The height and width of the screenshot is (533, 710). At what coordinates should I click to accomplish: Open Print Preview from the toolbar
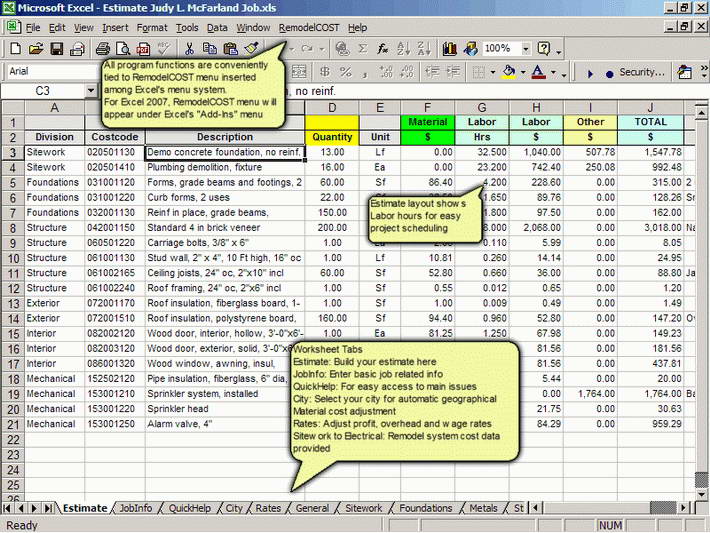[x=123, y=48]
